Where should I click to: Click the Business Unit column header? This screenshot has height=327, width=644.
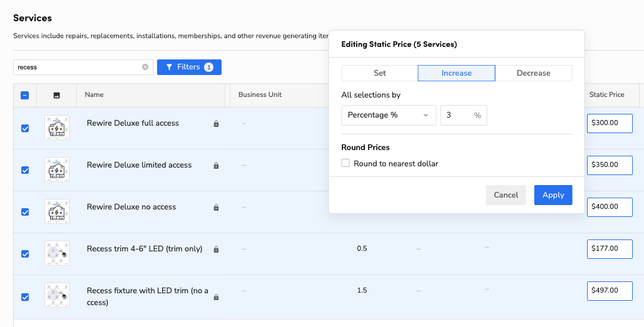[x=260, y=95]
